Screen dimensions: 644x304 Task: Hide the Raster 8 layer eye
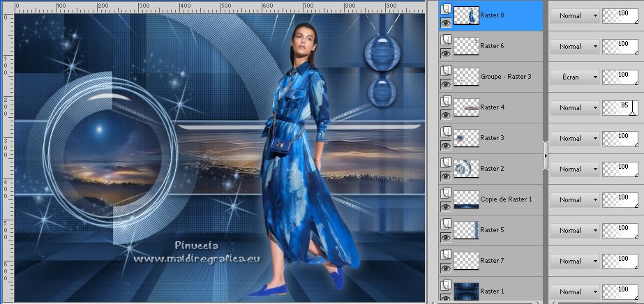[446, 22]
